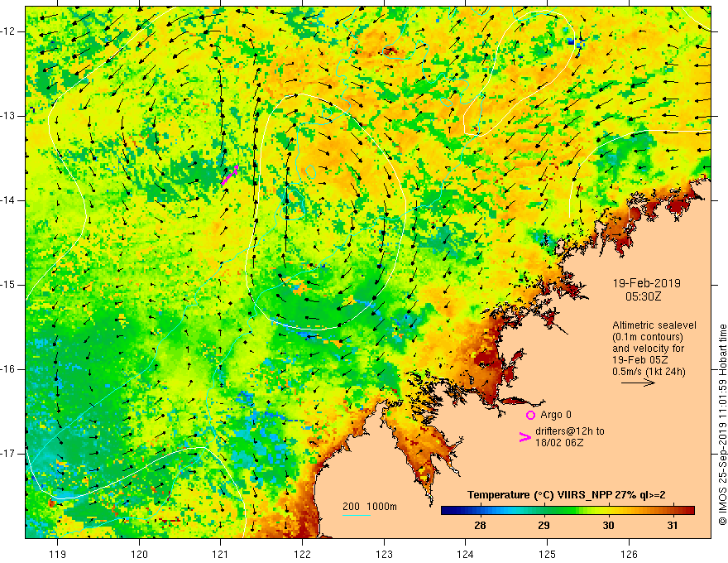Image resolution: width=728 pixels, height=563 pixels.
Task: Click the 'Argo 0' legend text
Action: tap(556, 415)
